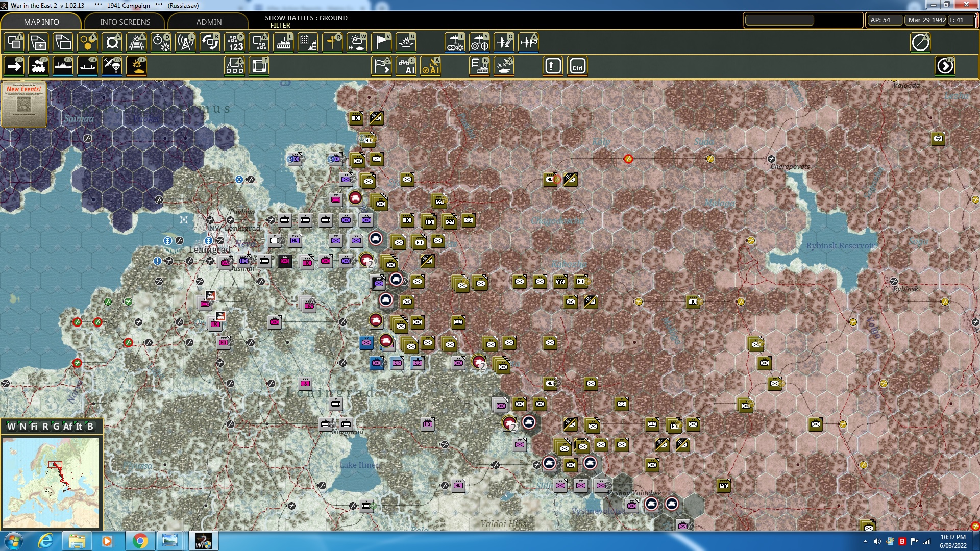The height and width of the screenshot is (551, 980).
Task: Toggle factory locations overlay (L)
Action: (x=283, y=42)
